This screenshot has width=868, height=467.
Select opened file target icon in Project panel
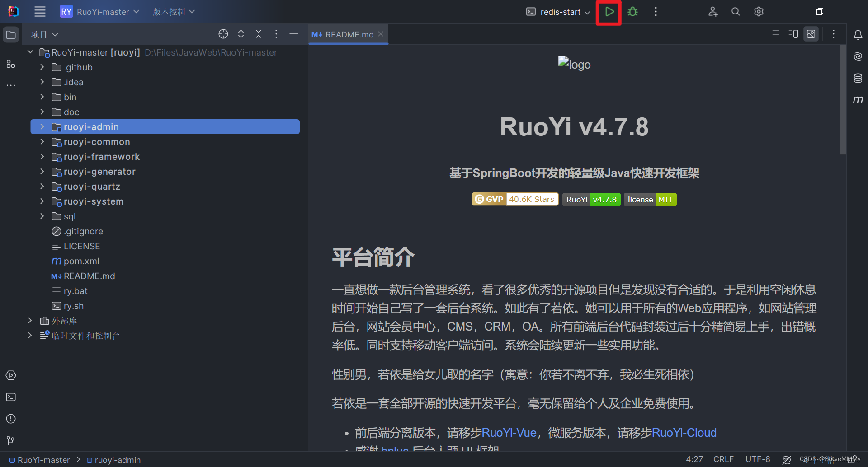[x=223, y=34]
